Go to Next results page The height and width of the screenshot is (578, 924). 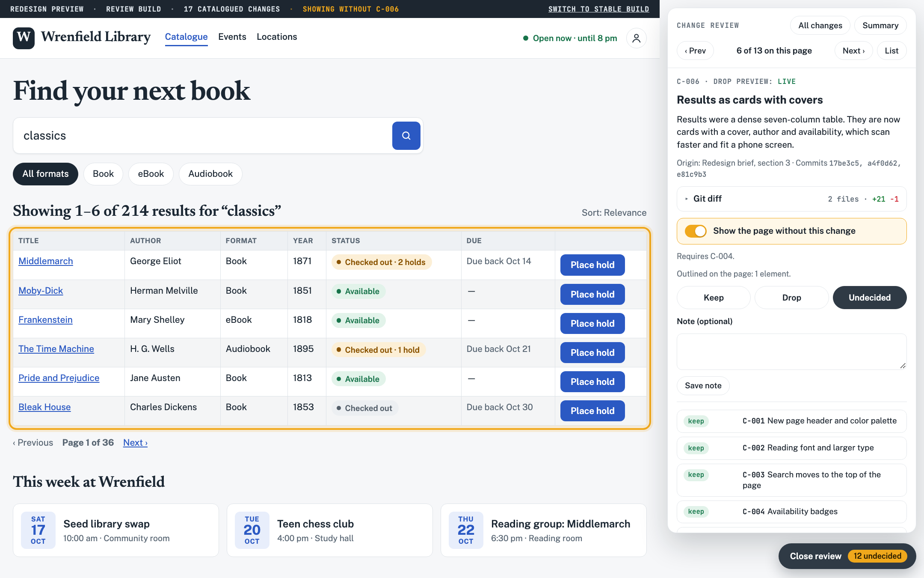(135, 443)
